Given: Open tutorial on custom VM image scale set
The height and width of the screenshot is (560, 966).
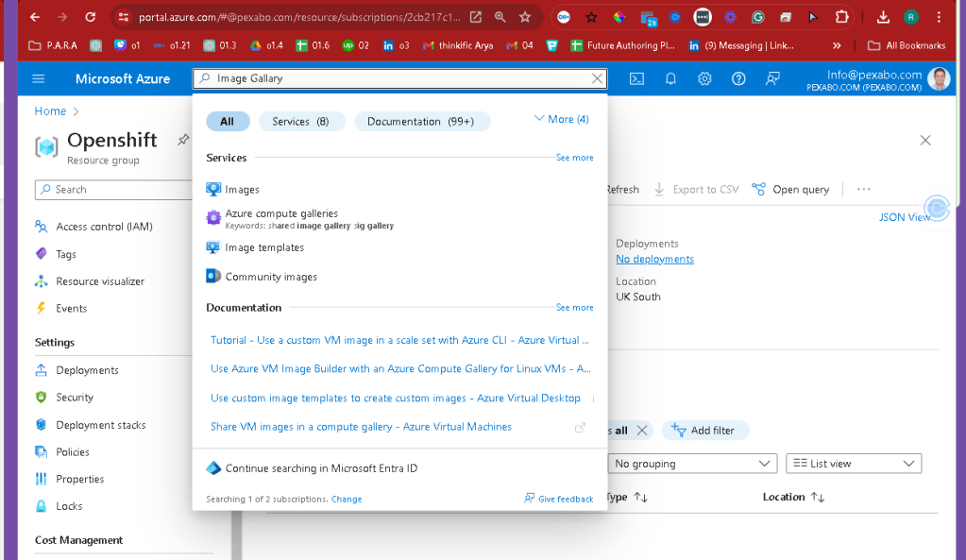Looking at the screenshot, I should click(399, 340).
